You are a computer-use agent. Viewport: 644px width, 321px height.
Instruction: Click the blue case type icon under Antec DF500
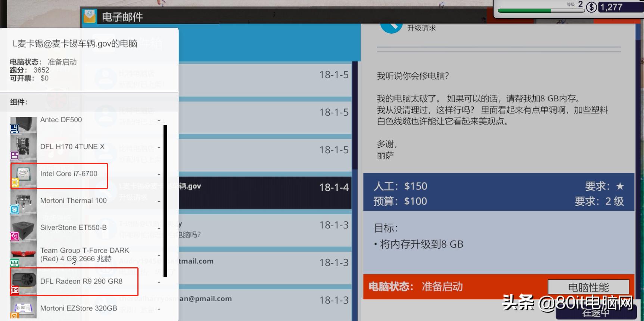tap(15, 129)
